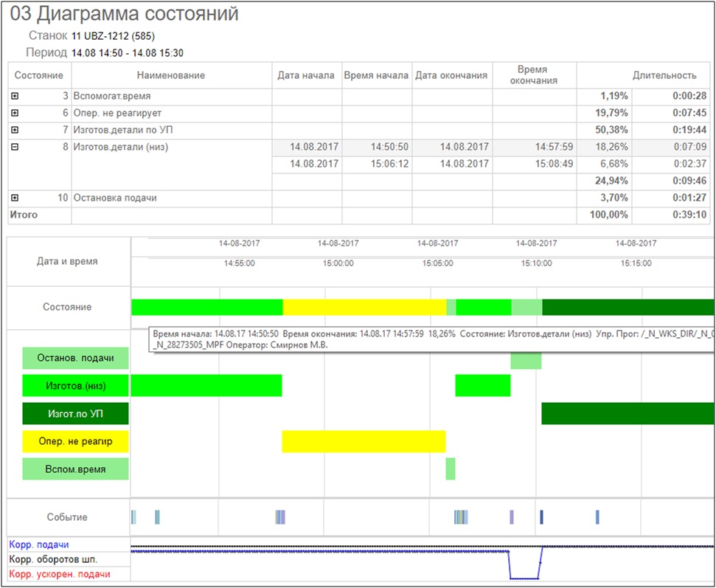Click the Корр. подачи legend label

(39, 544)
